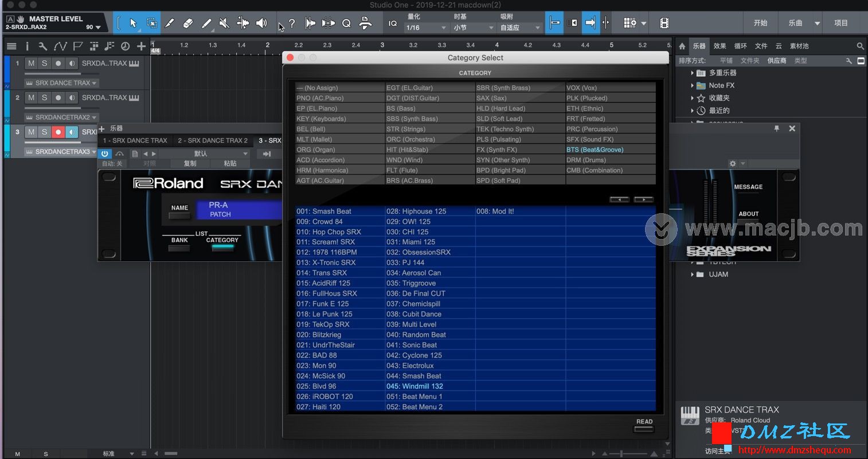Select the Bend tool
868x459 pixels.
(x=243, y=23)
